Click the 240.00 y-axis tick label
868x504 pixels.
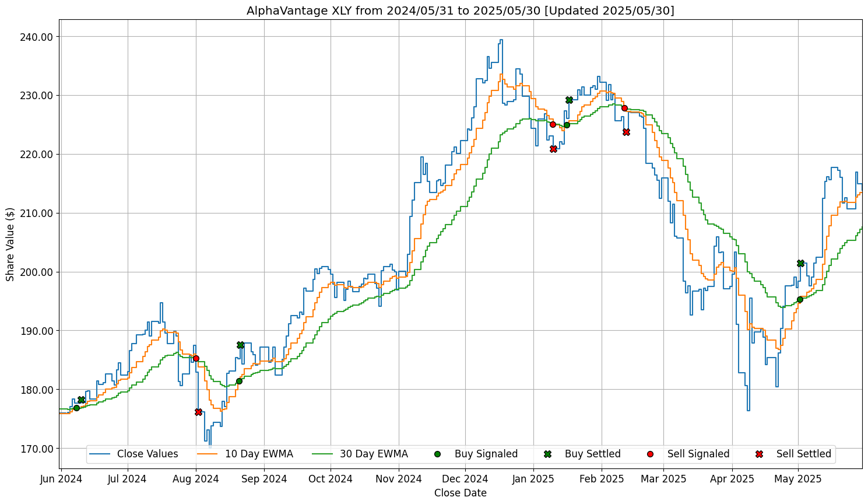coord(36,37)
